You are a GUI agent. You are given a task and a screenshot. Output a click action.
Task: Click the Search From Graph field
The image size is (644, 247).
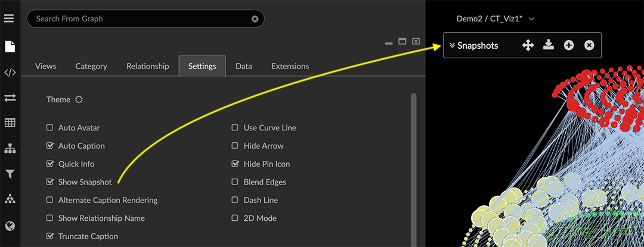click(x=140, y=19)
